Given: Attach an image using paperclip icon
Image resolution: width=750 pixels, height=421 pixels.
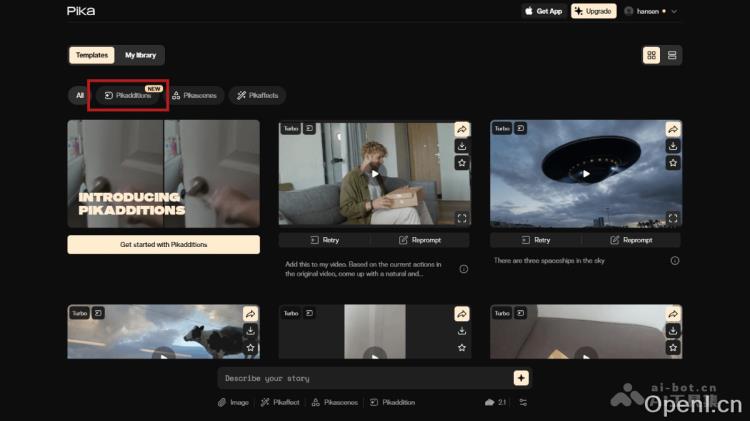Looking at the screenshot, I should tap(233, 402).
